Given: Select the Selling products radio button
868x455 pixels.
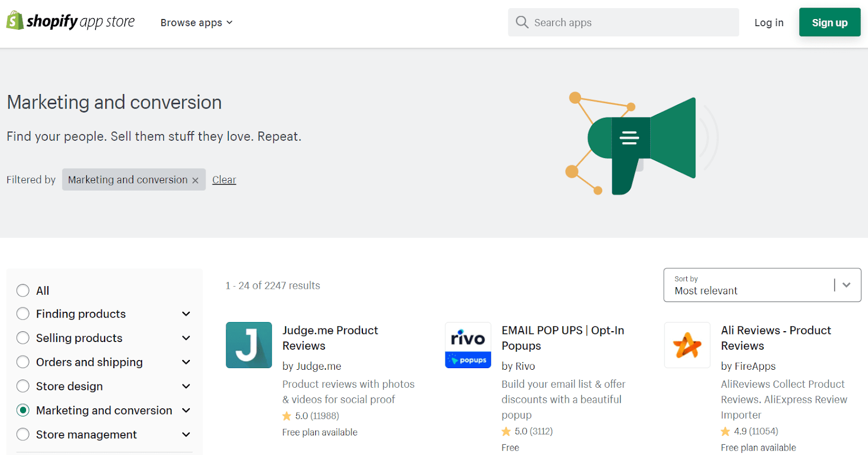Looking at the screenshot, I should click(23, 338).
